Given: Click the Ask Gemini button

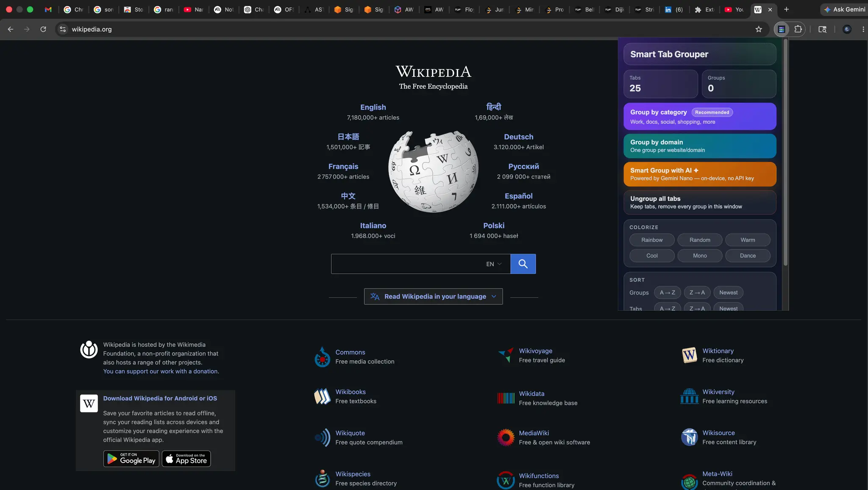Looking at the screenshot, I should pyautogui.click(x=844, y=9).
